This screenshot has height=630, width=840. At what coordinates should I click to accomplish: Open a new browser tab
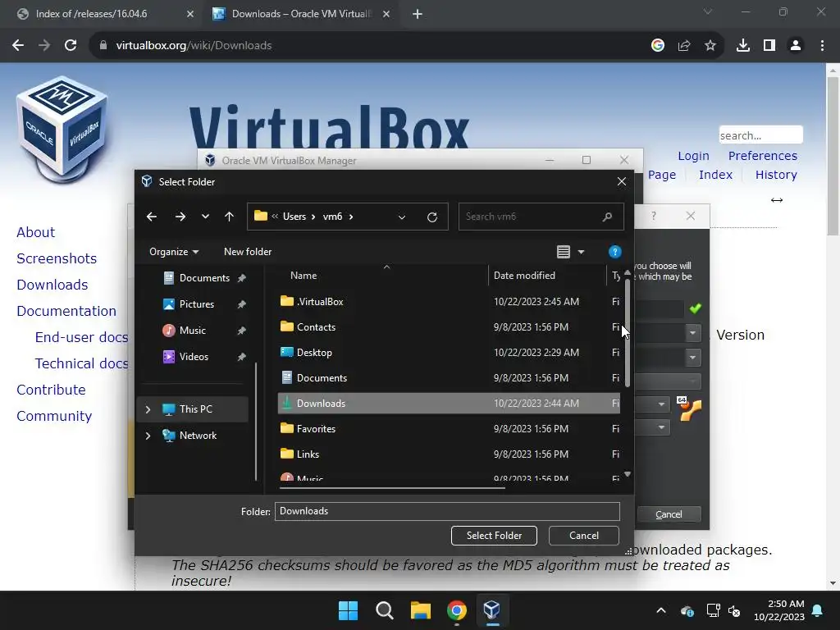[418, 14]
